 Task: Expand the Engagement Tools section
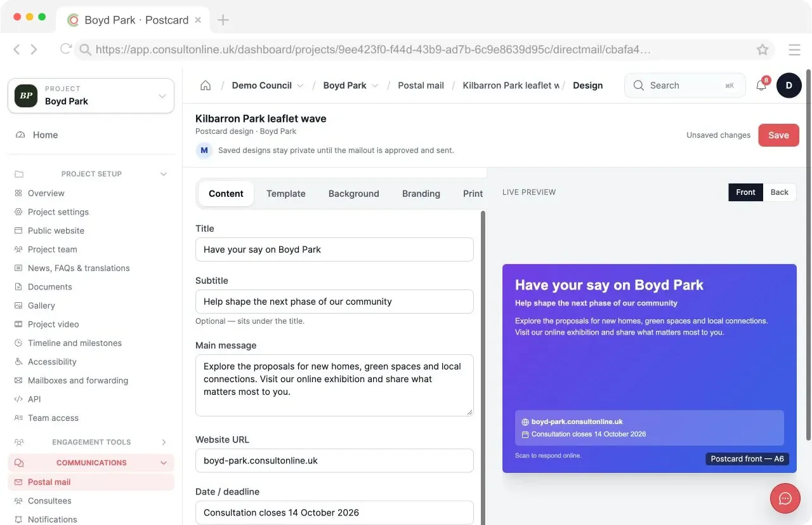[164, 442]
